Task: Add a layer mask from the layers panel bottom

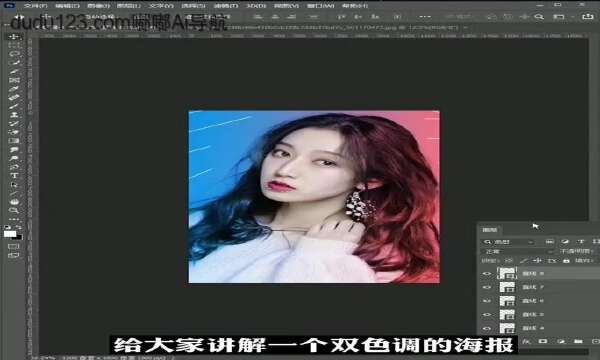Action: tap(543, 341)
